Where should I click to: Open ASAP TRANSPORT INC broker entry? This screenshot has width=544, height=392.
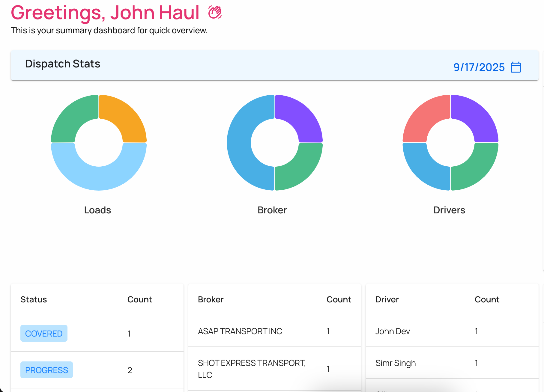(240, 331)
